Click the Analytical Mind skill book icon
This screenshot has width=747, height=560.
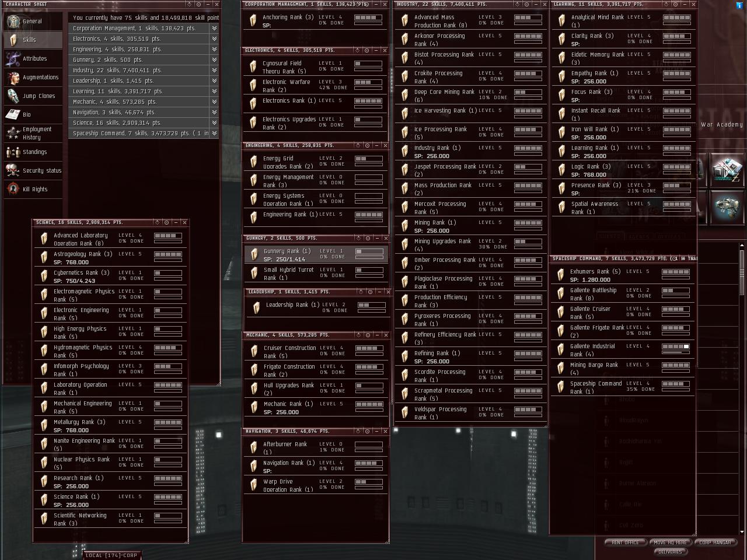(x=561, y=21)
